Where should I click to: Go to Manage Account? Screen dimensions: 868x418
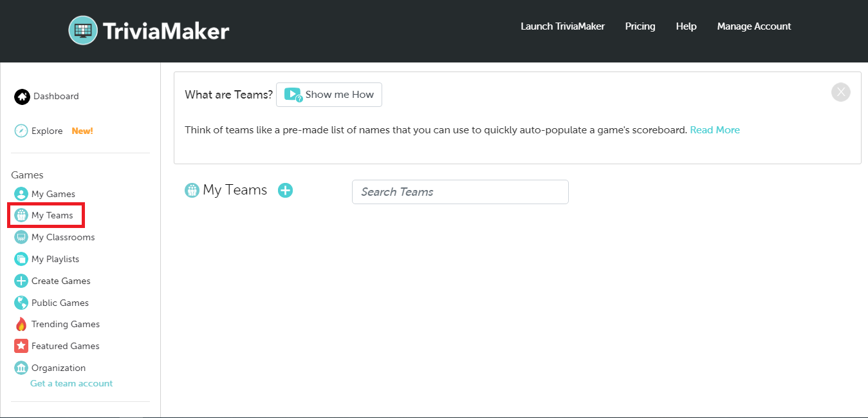753,26
